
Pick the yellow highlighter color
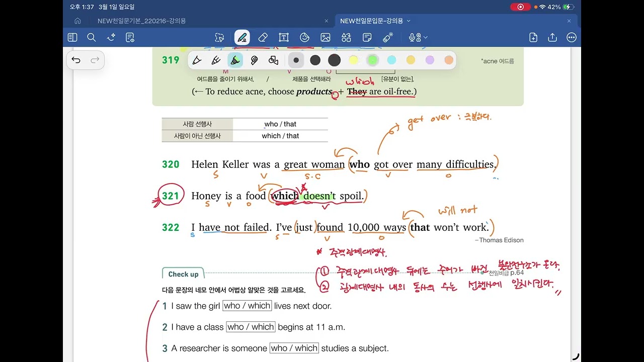click(354, 60)
